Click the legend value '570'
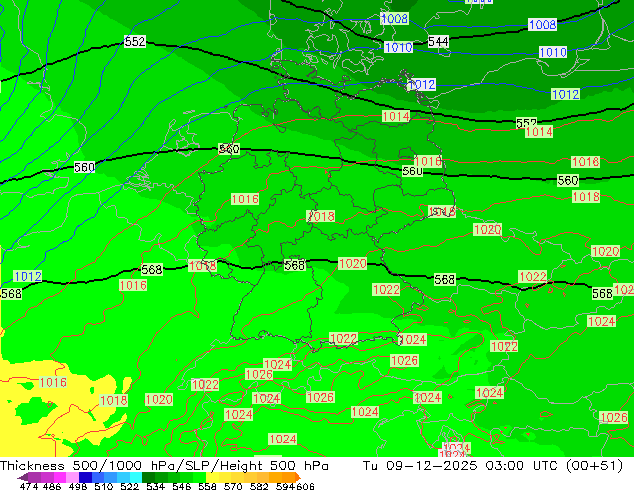 click(x=233, y=486)
